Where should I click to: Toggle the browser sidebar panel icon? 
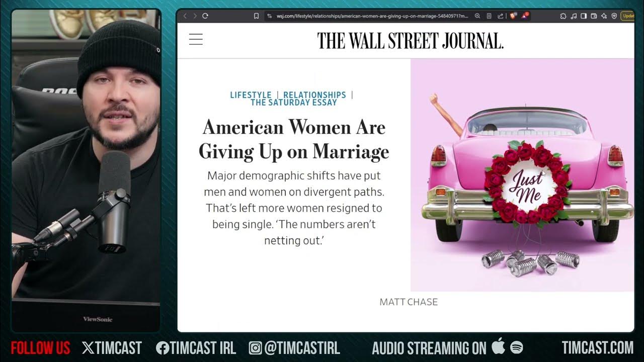click(x=584, y=16)
